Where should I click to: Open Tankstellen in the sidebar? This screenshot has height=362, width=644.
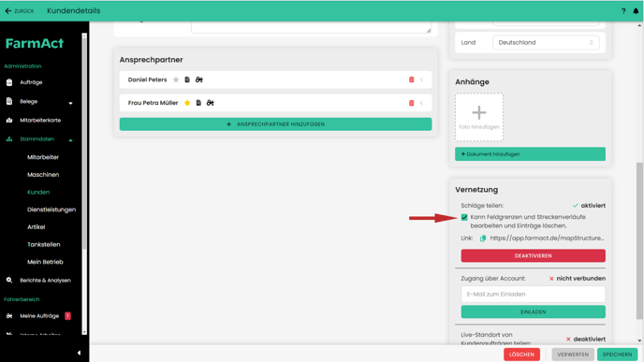44,244
